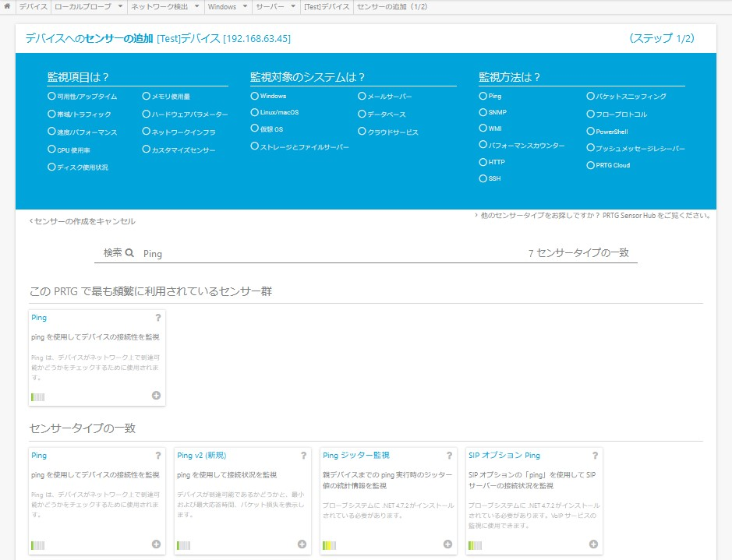This screenshot has height=560, width=732.
Task: Add Ping sensor under センサータイプの一致 via plus icon
Action: [157, 544]
